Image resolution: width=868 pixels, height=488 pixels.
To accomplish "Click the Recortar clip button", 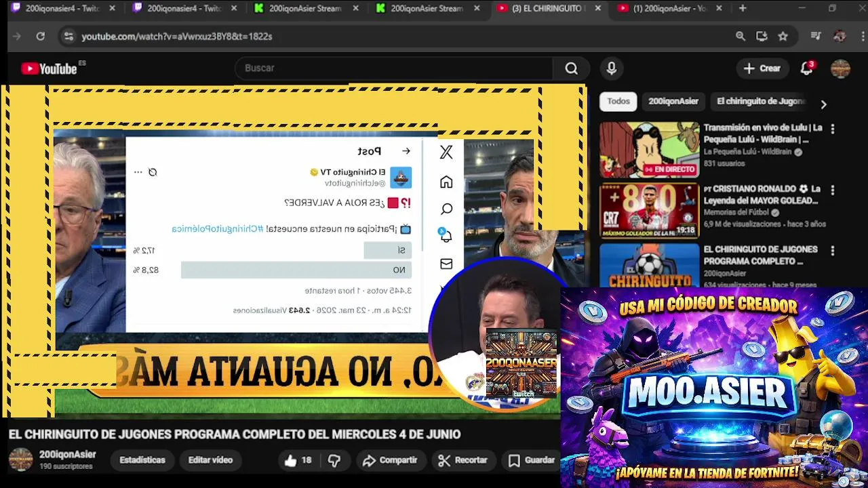I will (x=463, y=460).
